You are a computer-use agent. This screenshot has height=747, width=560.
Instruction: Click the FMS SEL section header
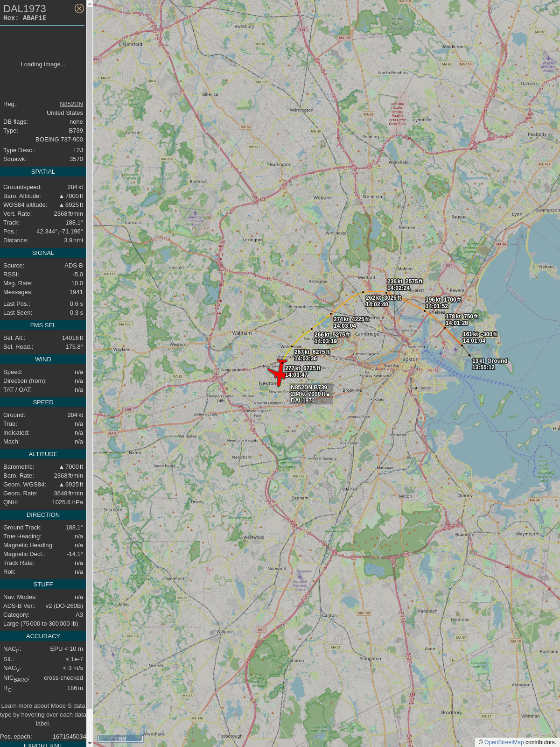pos(43,325)
